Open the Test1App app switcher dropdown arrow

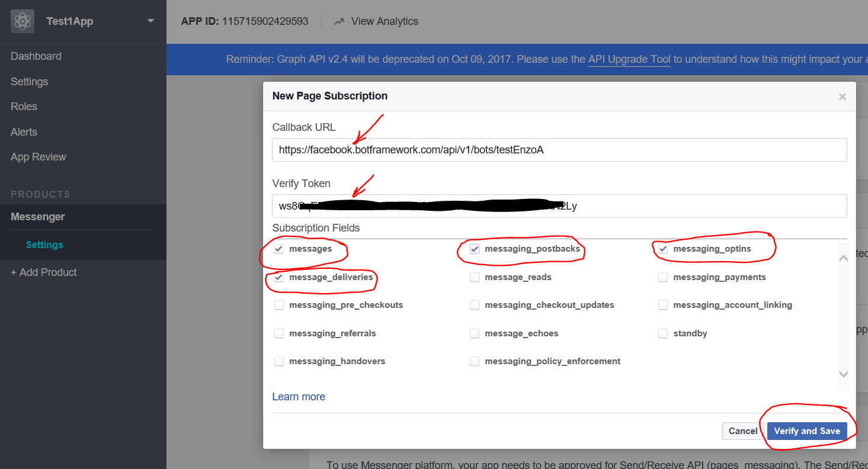pos(150,21)
